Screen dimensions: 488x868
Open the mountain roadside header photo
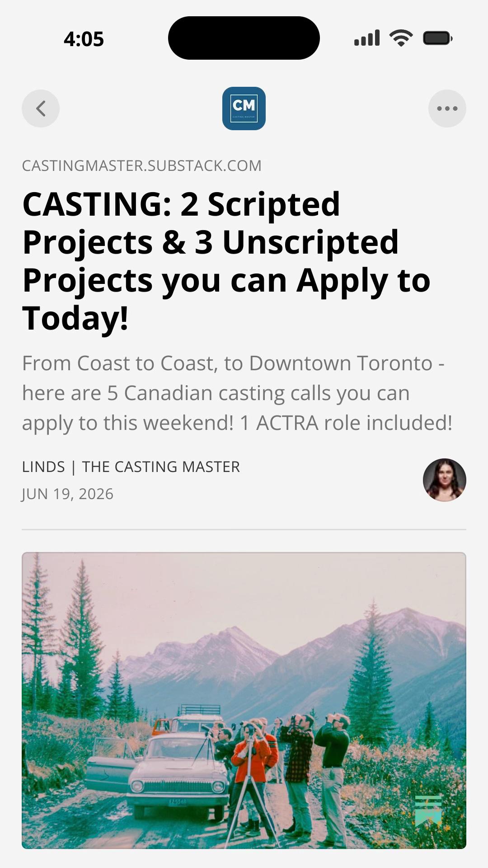[x=244, y=700]
